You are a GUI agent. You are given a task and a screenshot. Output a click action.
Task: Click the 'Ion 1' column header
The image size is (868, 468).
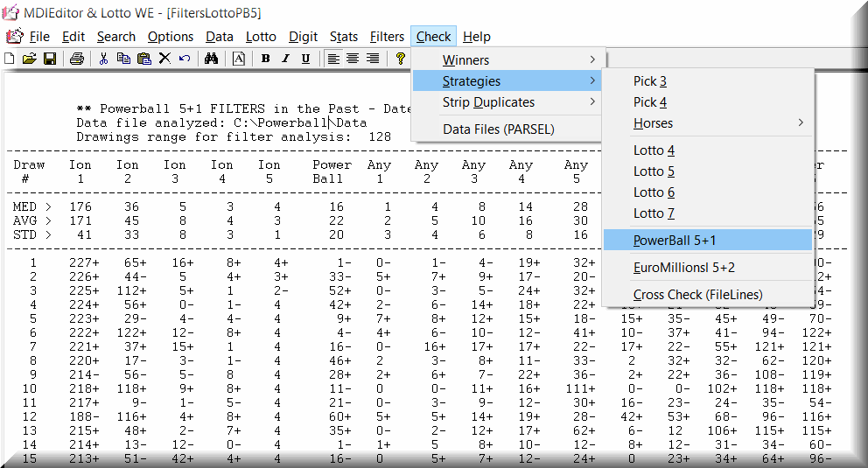coord(80,171)
